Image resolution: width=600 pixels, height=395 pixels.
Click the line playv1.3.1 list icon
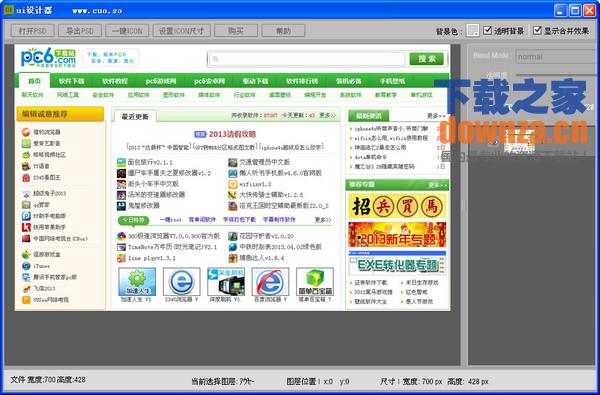121,258
